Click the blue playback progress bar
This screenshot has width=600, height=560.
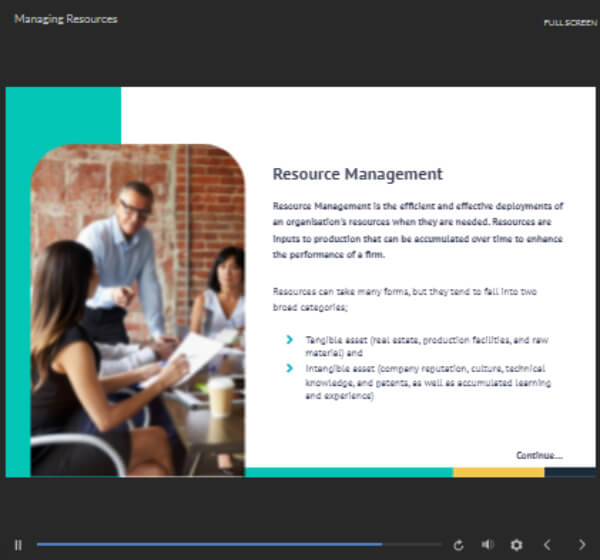210,545
